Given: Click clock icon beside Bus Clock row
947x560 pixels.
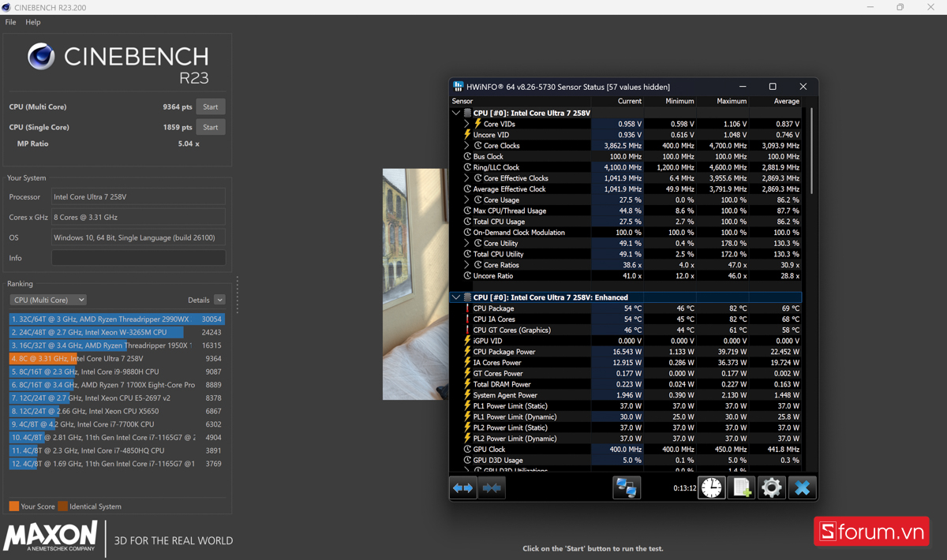Looking at the screenshot, I should 467,156.
